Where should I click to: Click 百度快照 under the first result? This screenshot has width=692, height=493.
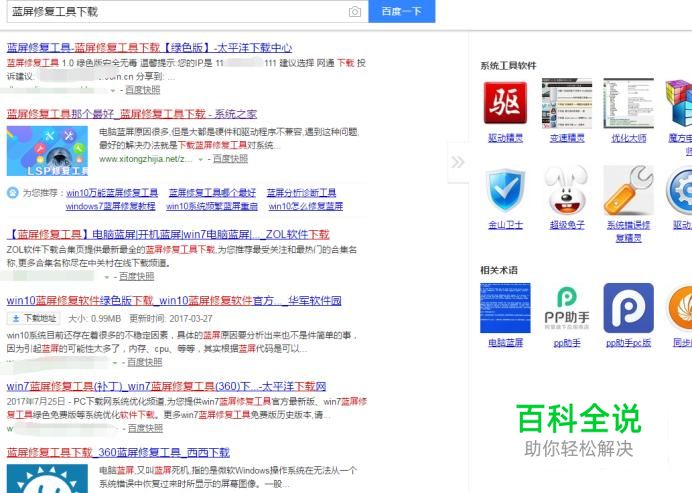[x=143, y=90]
